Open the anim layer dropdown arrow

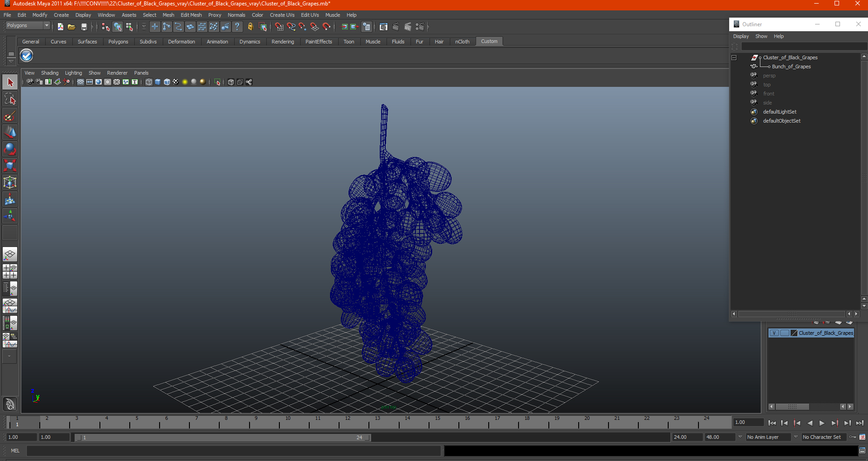click(740, 437)
